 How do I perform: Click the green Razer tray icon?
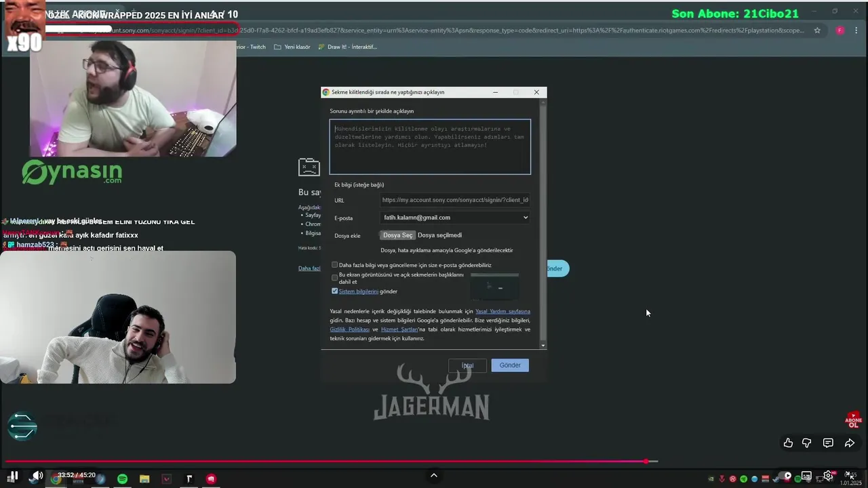tap(743, 479)
